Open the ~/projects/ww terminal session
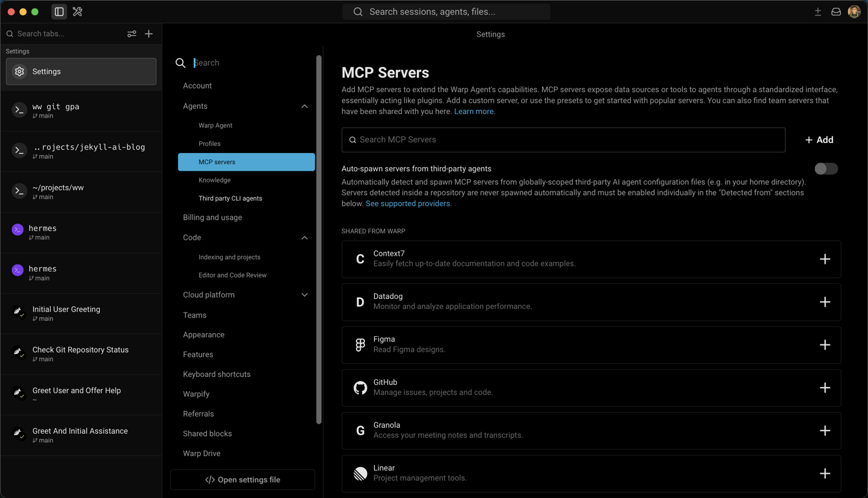The image size is (868, 498). pyautogui.click(x=81, y=191)
